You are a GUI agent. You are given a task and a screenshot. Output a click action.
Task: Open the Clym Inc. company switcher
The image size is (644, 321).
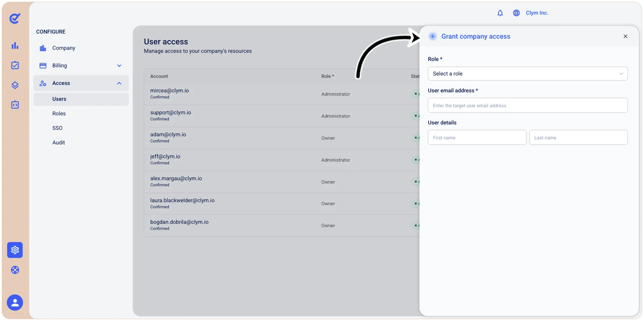(537, 13)
